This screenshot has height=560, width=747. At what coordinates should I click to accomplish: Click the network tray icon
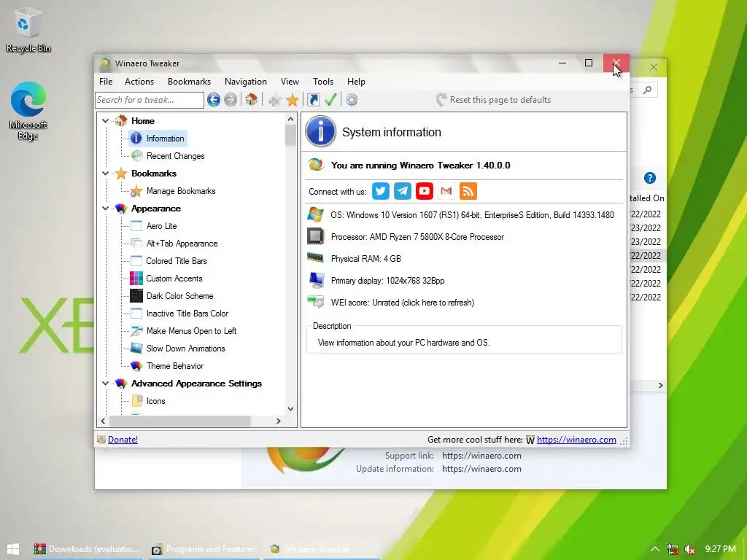pos(672,549)
